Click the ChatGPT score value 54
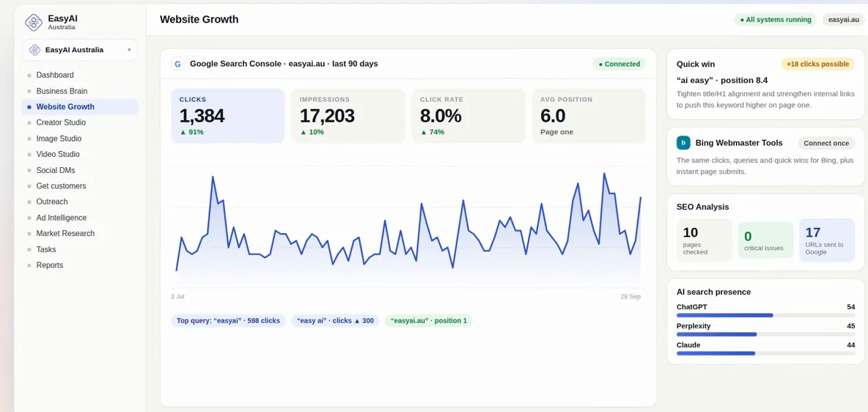The image size is (868, 412). tap(851, 306)
